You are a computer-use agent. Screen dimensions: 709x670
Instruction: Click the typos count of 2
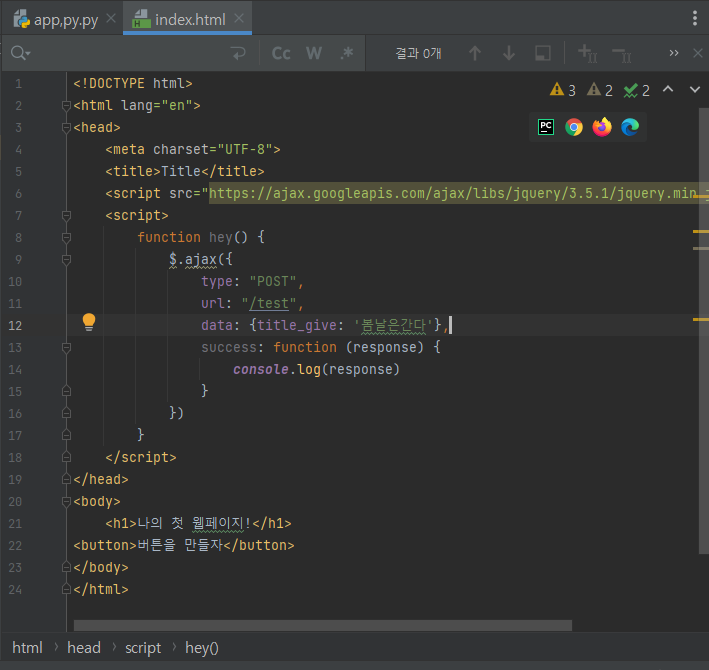(x=637, y=90)
